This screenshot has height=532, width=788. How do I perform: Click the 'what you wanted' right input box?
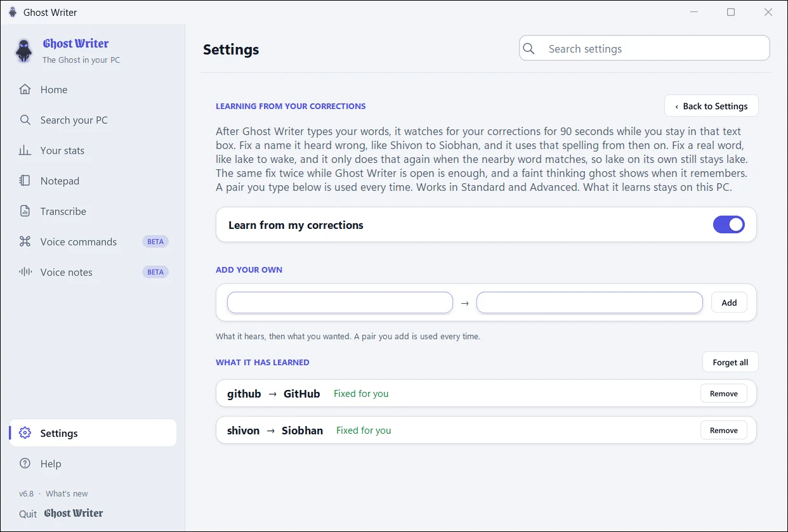[x=589, y=302]
